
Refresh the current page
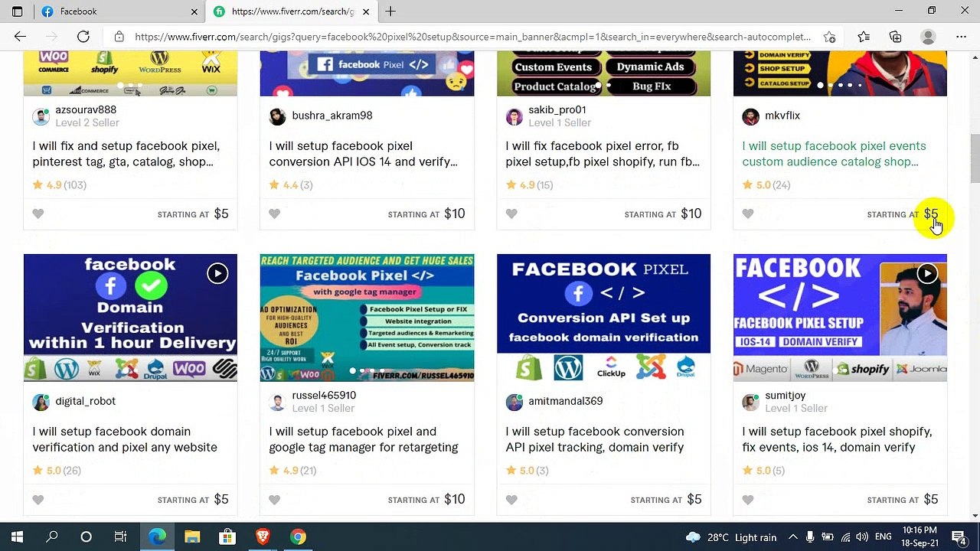point(83,37)
